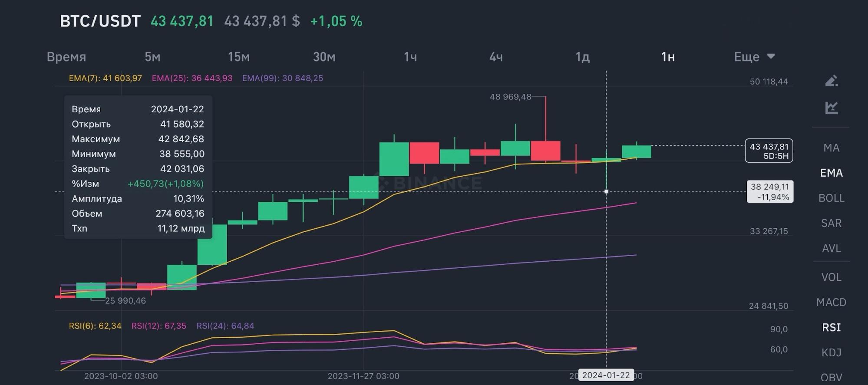Click the BTC/USDT pair title

coord(100,21)
